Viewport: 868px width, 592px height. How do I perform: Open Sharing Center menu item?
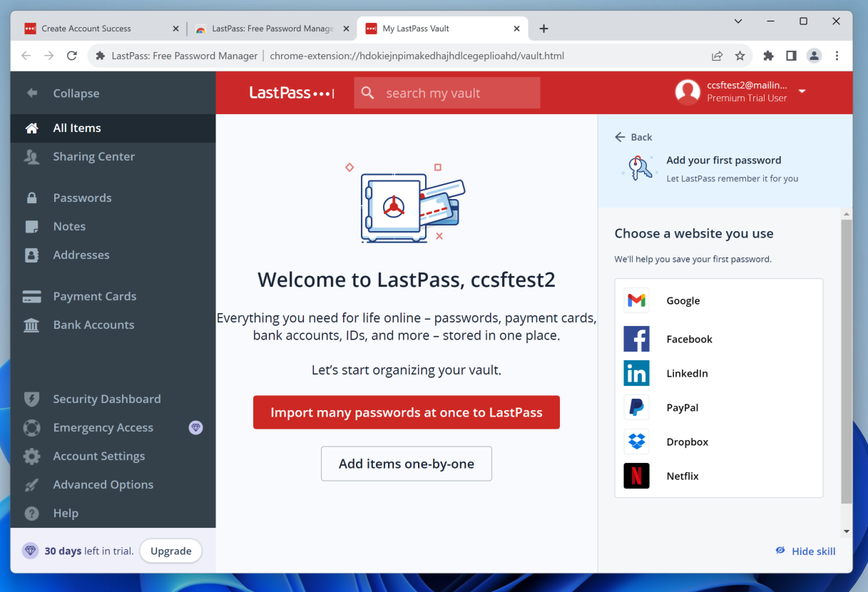click(113, 157)
